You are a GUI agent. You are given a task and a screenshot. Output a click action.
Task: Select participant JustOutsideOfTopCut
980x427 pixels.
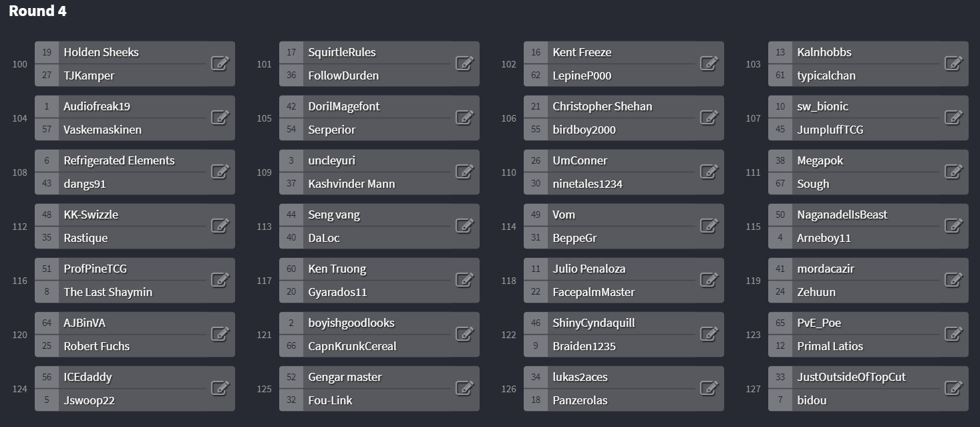[851, 377]
